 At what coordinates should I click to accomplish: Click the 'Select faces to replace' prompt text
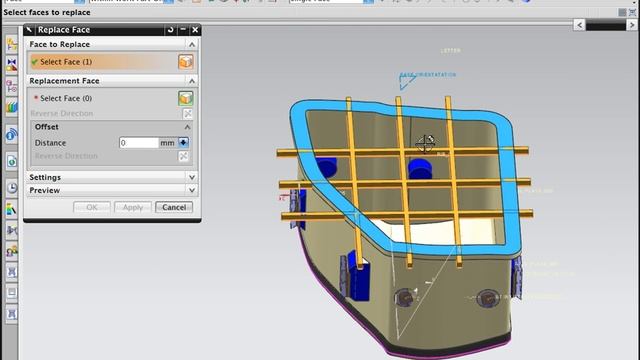tap(47, 12)
